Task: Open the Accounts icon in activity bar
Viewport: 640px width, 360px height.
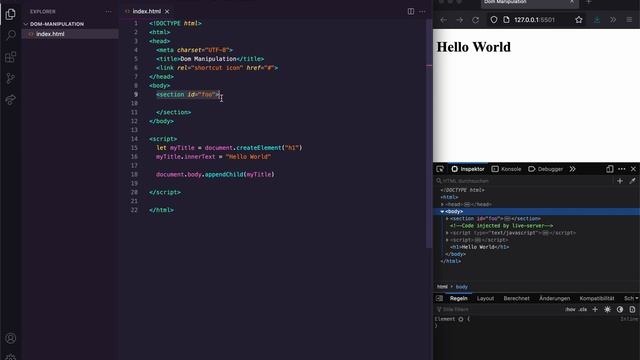Action: coord(11,338)
